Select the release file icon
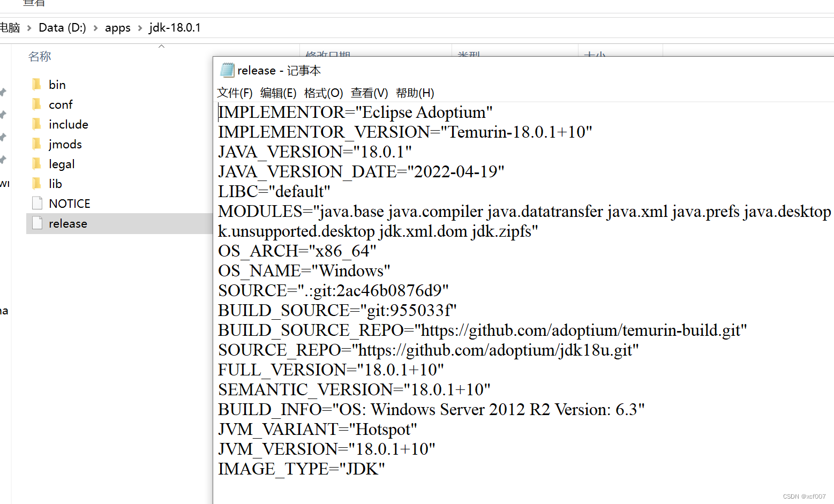The height and width of the screenshot is (504, 834). click(x=37, y=223)
